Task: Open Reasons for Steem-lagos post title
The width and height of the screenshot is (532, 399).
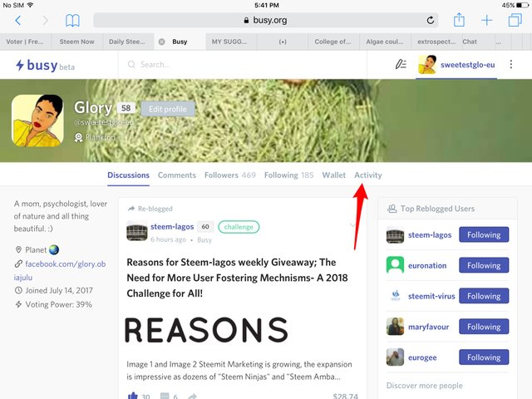Action: click(237, 278)
